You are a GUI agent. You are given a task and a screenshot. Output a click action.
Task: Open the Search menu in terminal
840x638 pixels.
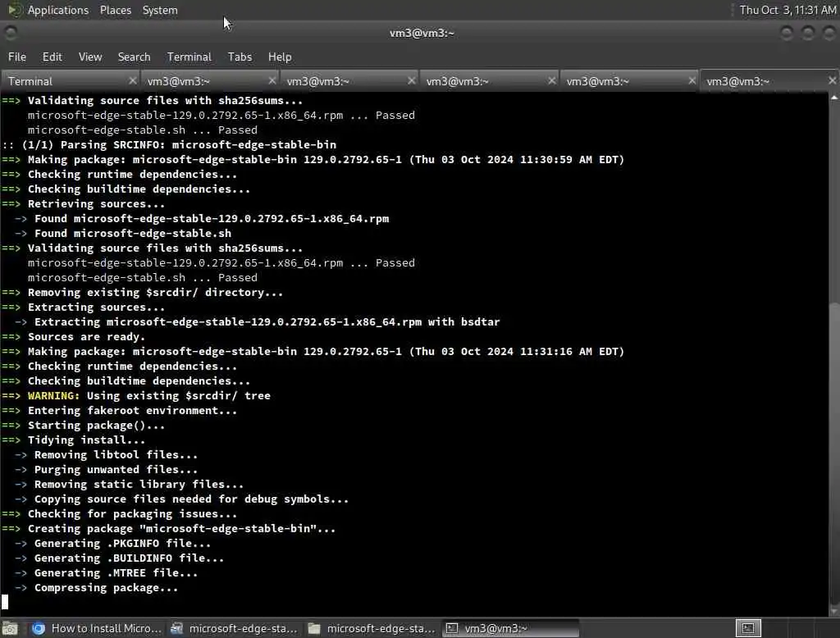134,57
